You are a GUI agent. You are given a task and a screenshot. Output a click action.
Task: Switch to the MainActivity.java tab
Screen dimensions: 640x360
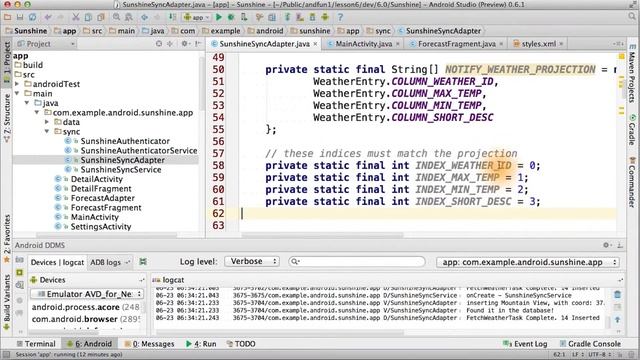coord(364,44)
